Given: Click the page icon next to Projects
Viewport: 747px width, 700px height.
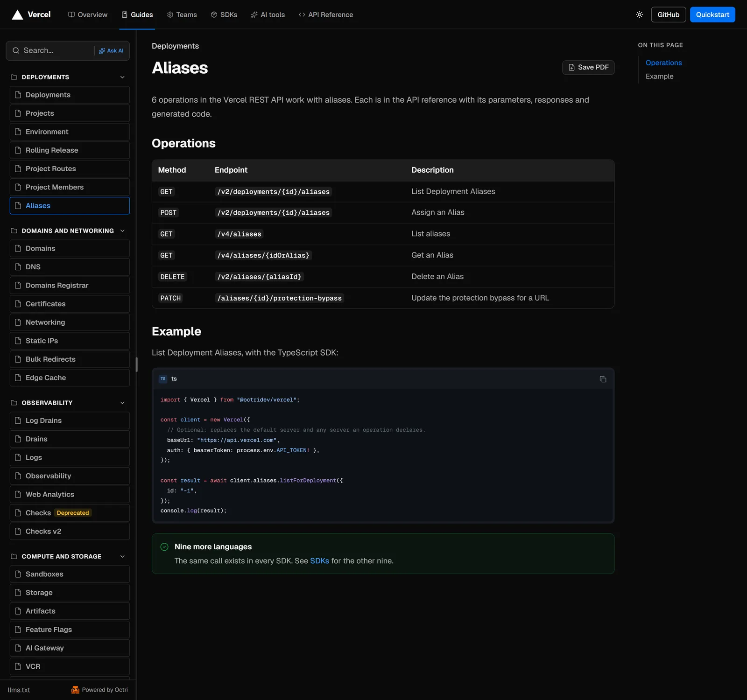Looking at the screenshot, I should 18,113.
